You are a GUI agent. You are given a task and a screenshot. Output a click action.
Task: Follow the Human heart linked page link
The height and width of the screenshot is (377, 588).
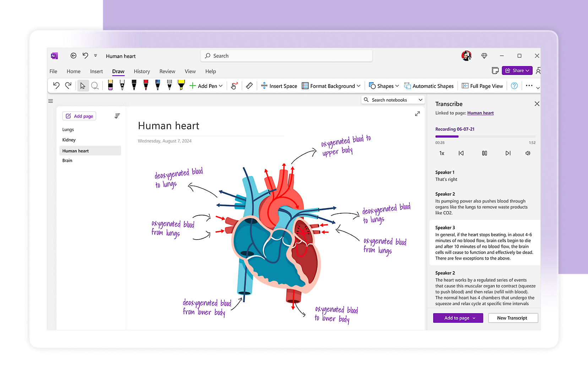(x=480, y=113)
